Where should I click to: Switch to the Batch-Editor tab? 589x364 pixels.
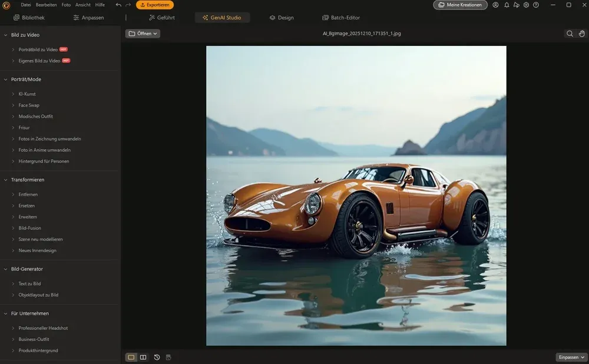pyautogui.click(x=340, y=17)
